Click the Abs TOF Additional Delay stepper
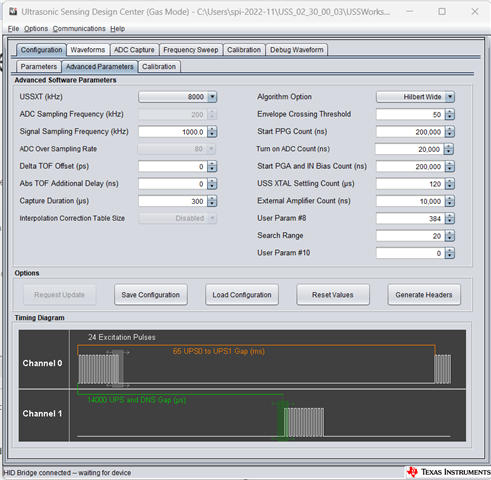The width and height of the screenshot is (491, 480). tap(212, 184)
